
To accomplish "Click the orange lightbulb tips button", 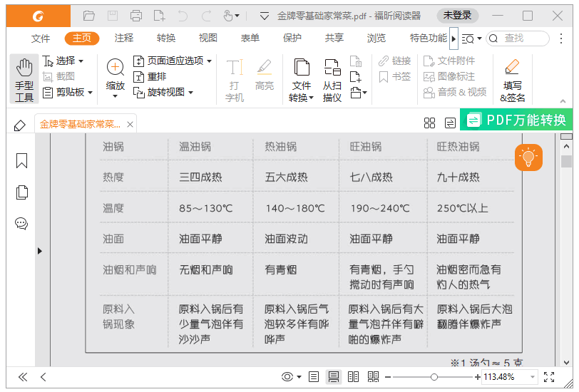I will (x=529, y=158).
